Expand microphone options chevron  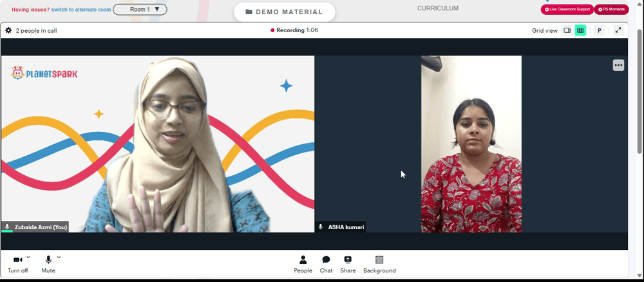pyautogui.click(x=59, y=258)
